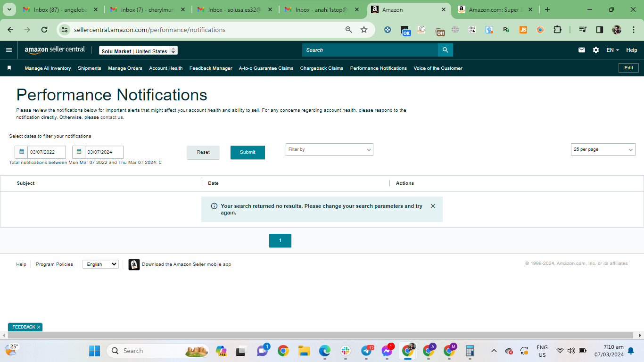Open the Seller Central settings gear
The height and width of the screenshot is (362, 644).
[596, 50]
